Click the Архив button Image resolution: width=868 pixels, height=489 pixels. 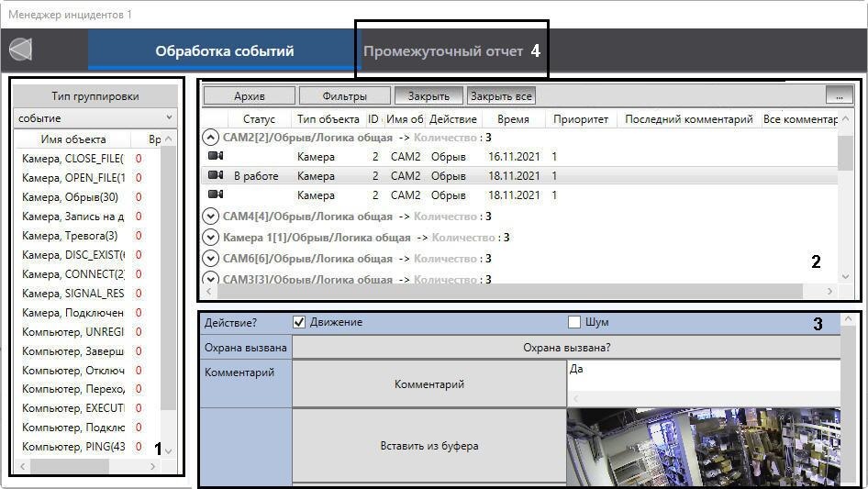[250, 95]
